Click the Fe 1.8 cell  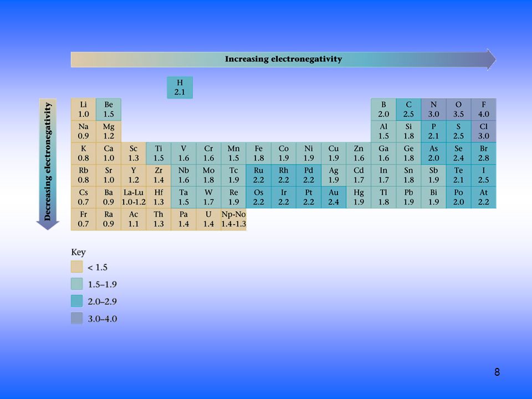(259, 154)
